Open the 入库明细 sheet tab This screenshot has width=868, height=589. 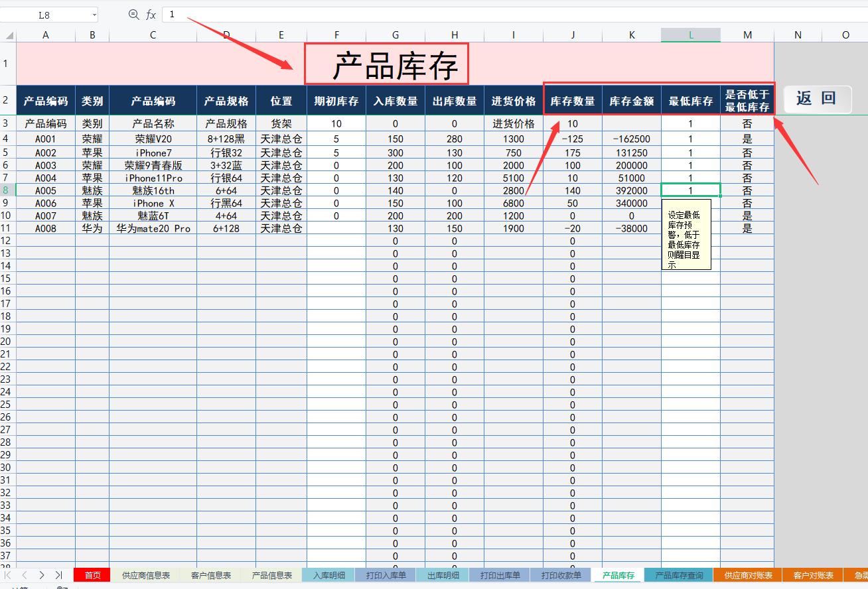pos(328,575)
